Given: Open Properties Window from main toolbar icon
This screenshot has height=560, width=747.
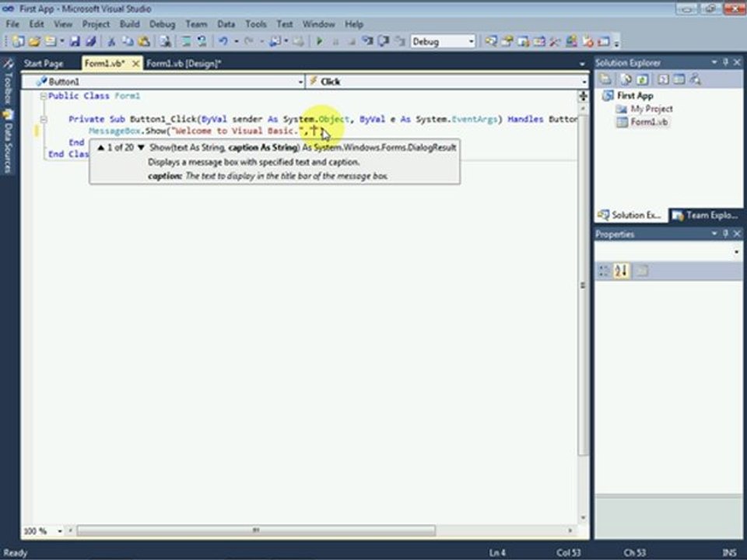Looking at the screenshot, I should click(x=507, y=41).
